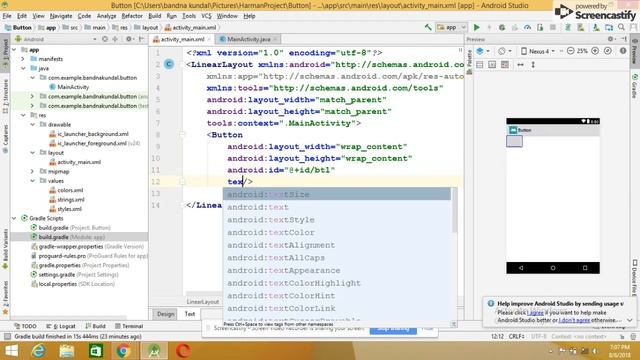Click the horizontal expand arrow in preview toolbar
640x360 pixels.
[x=520, y=64]
